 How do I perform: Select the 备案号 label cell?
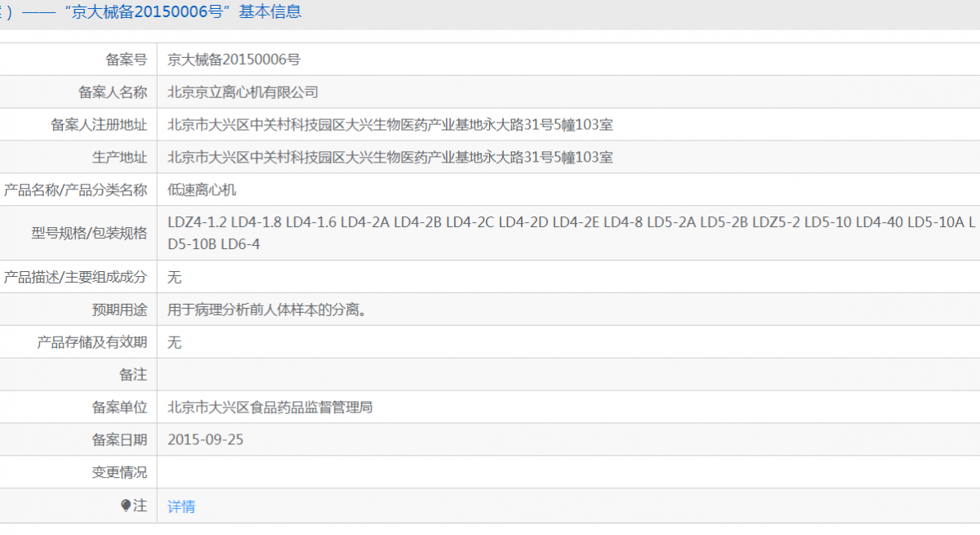[x=126, y=60]
